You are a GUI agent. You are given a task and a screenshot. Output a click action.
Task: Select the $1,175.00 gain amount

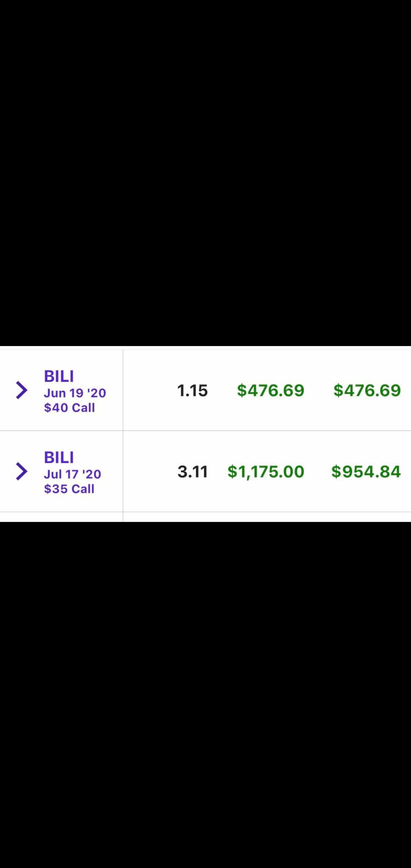coord(266,471)
